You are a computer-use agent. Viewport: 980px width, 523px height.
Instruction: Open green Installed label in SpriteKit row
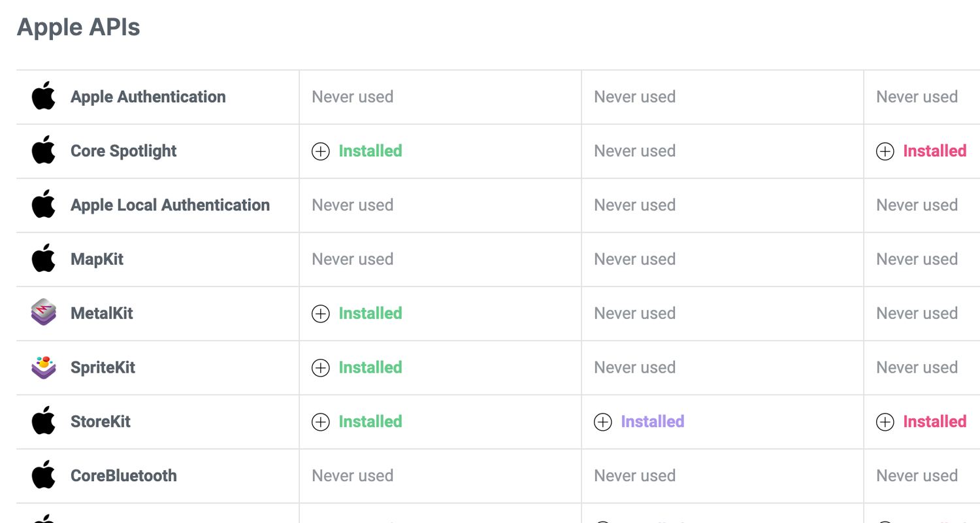click(x=370, y=367)
